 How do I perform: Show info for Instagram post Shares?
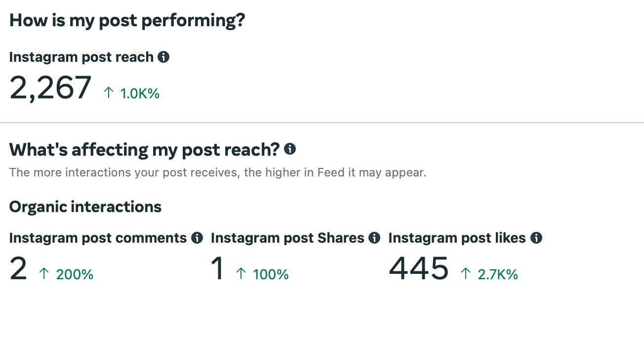click(x=374, y=238)
